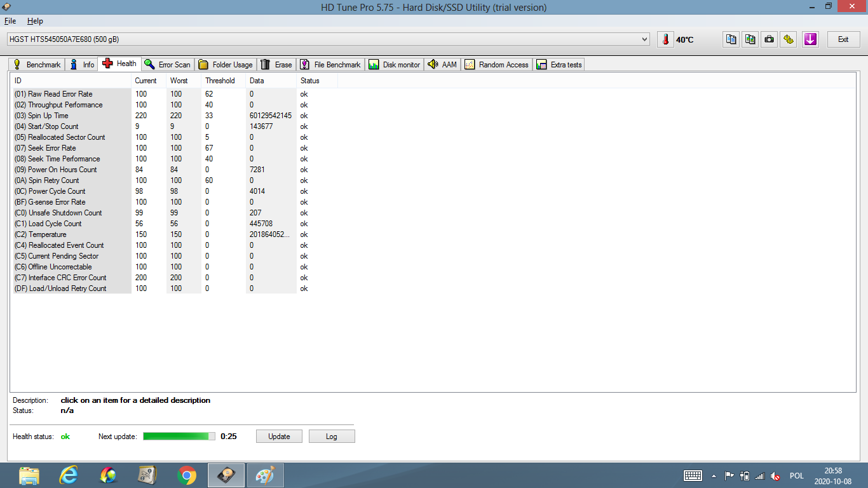This screenshot has height=488, width=868.
Task: Launch Google Chrome from the taskbar
Action: [x=187, y=475]
